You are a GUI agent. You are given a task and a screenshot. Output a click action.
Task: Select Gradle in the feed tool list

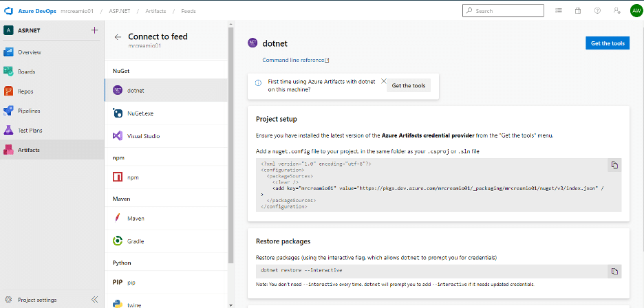pyautogui.click(x=166, y=241)
